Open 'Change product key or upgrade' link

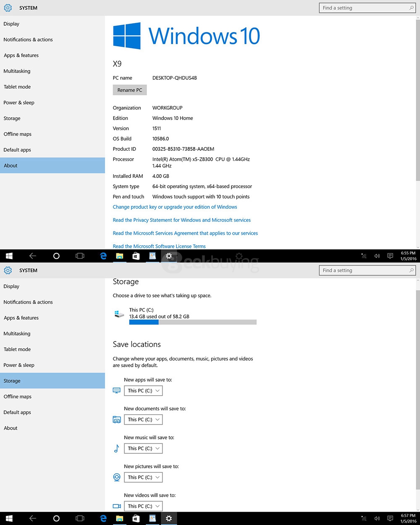[175, 207]
